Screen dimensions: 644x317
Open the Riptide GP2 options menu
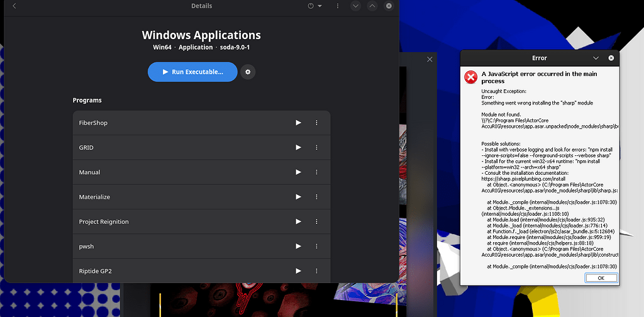[x=317, y=271]
